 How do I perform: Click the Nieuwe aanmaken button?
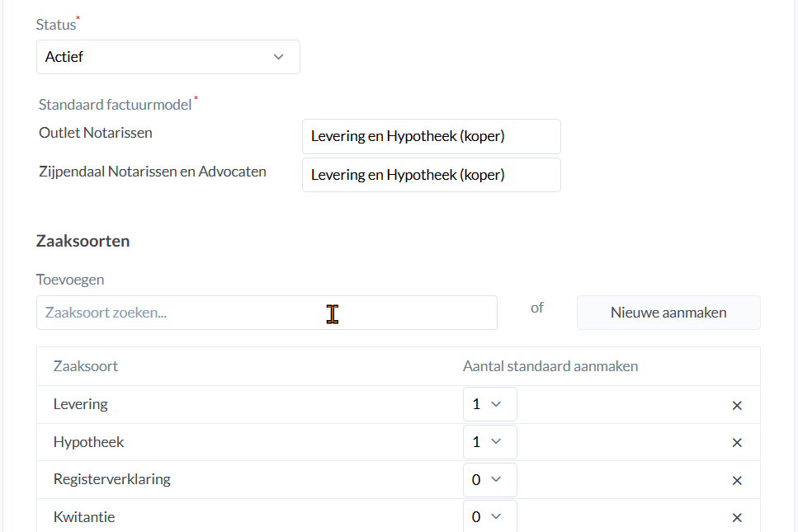click(668, 313)
